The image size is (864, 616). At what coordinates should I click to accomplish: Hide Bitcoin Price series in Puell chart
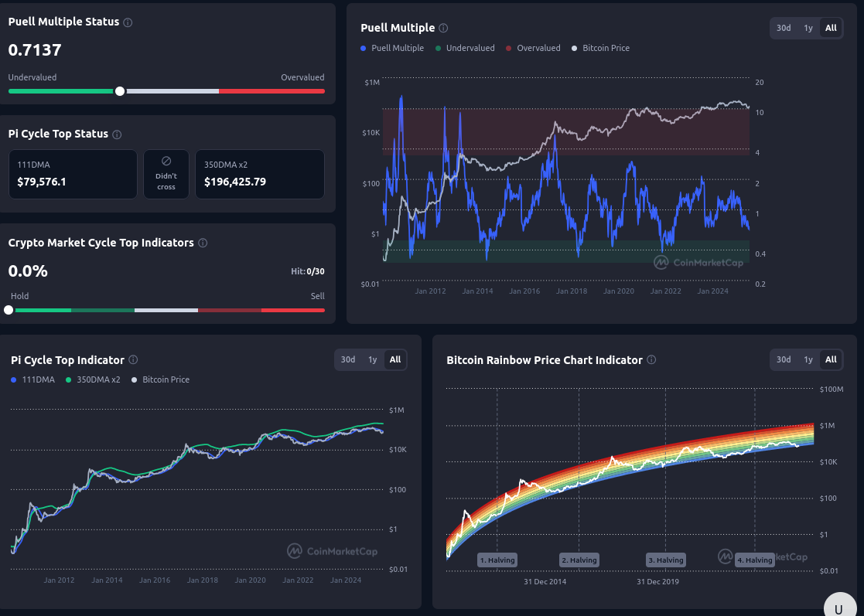tap(600, 48)
